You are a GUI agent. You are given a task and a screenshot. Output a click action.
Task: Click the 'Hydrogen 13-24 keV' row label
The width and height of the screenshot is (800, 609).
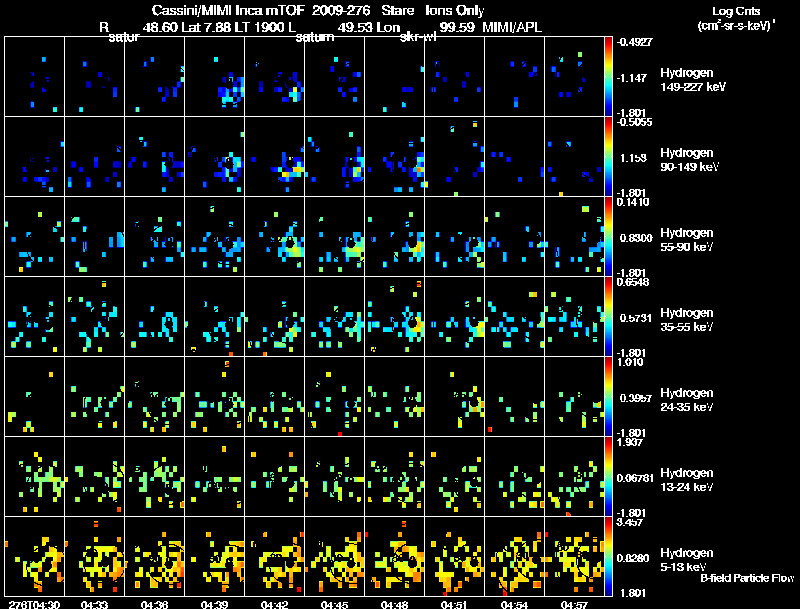(686, 480)
